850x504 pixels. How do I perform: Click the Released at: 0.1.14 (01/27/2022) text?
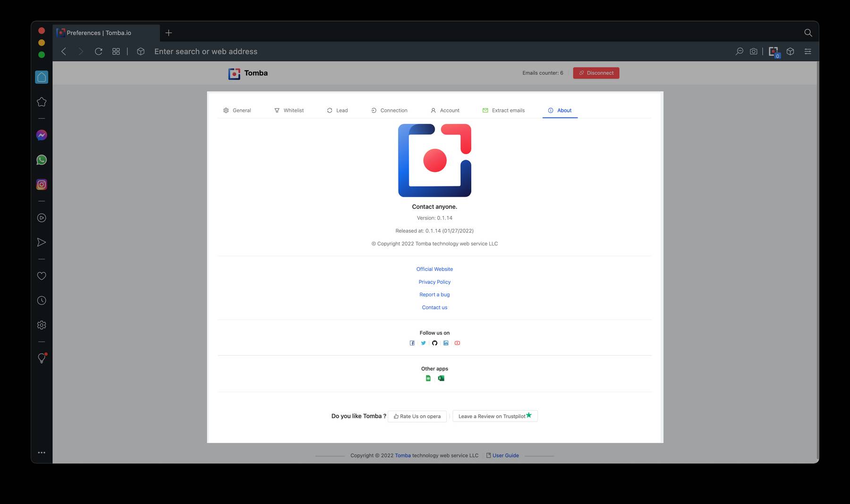click(x=434, y=231)
